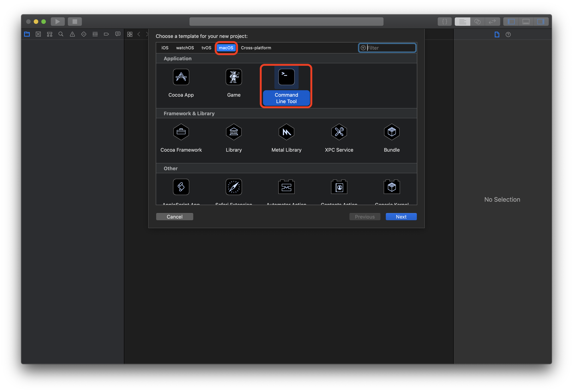
Task: Select the Library template
Action: 234,138
